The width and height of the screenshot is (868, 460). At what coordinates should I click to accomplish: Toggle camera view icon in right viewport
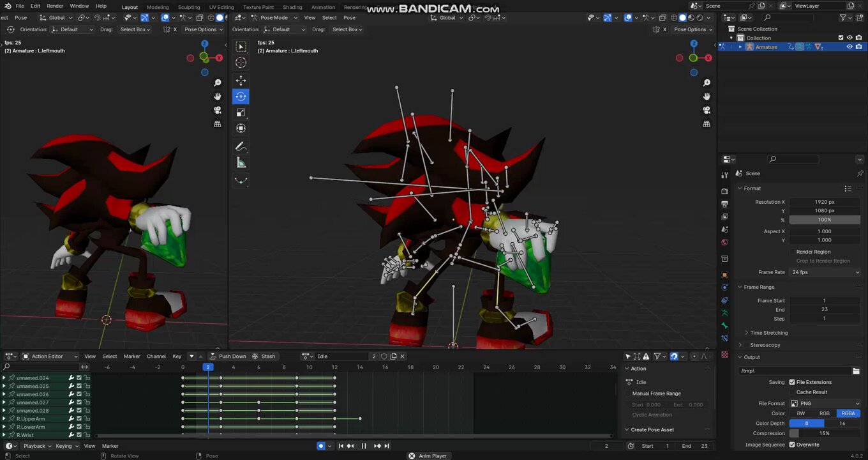[707, 110]
